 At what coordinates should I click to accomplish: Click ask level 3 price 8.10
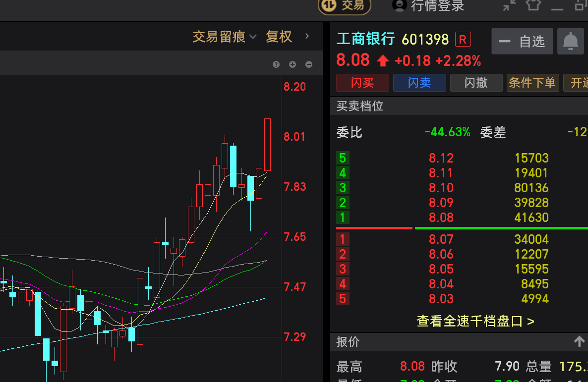tap(441, 188)
